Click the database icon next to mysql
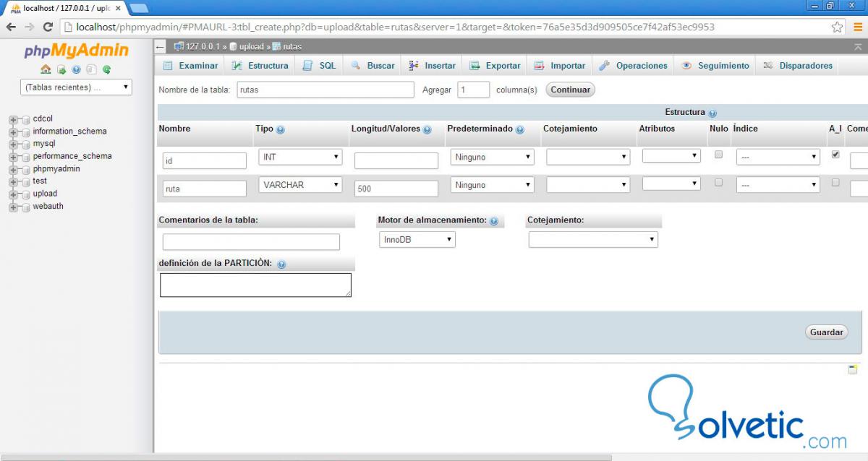The image size is (868, 461). click(26, 145)
